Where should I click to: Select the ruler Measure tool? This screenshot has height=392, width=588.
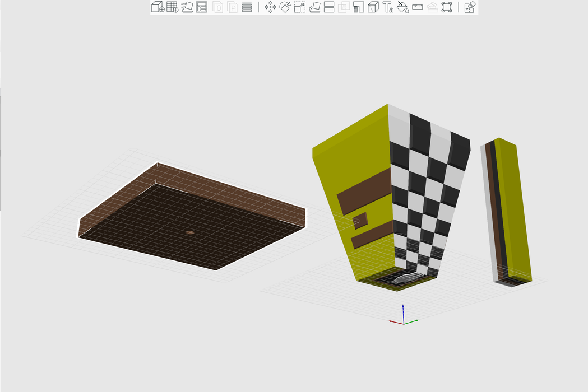click(x=418, y=7)
